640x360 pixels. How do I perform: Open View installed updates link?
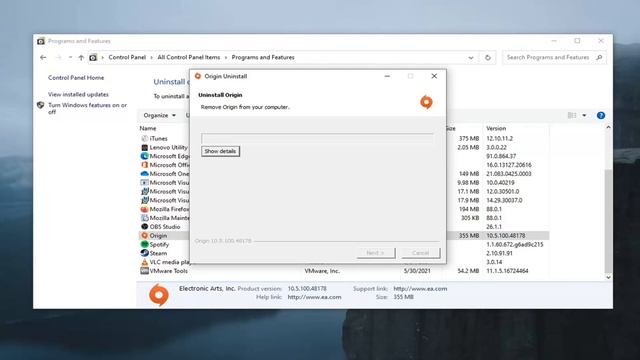point(78,94)
